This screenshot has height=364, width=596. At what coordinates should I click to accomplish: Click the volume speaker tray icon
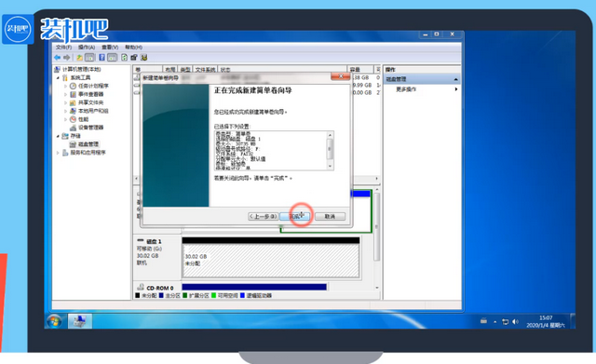coord(515,322)
